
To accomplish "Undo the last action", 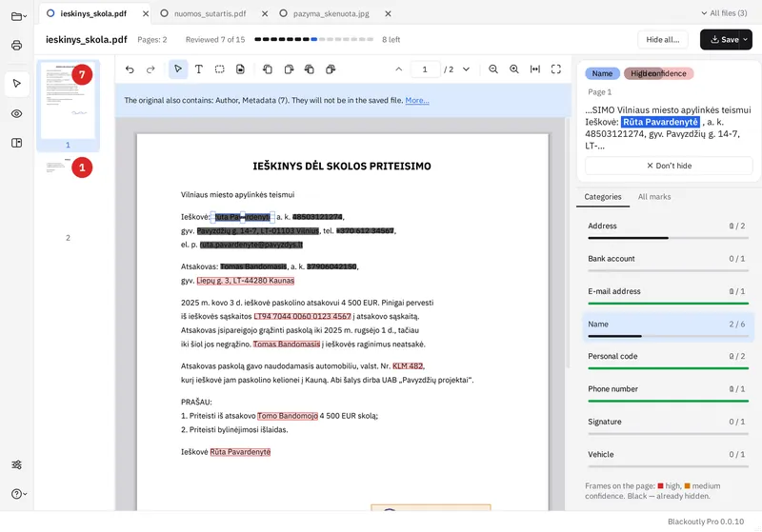I will coord(130,69).
